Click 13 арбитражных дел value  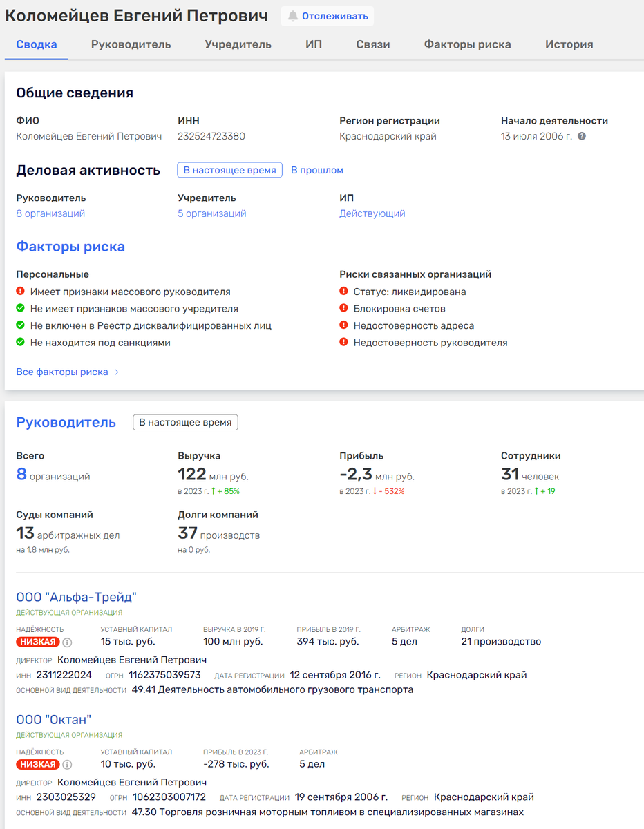pyautogui.click(x=68, y=534)
